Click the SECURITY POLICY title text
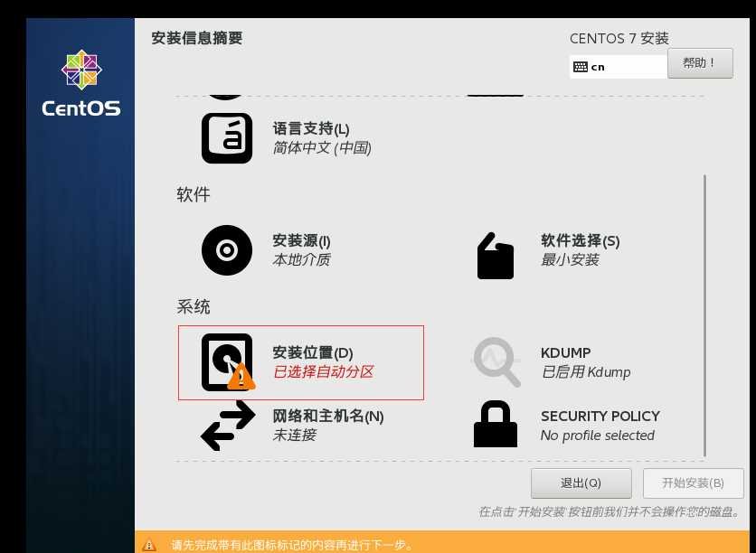The image size is (756, 553). [x=600, y=417]
